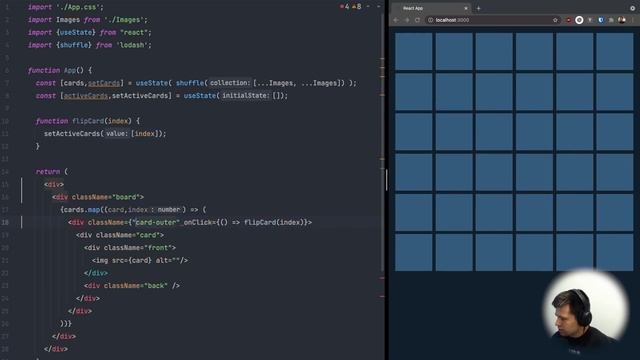Flip the top-right card on the board
The image size is (640, 360).
(x=615, y=51)
